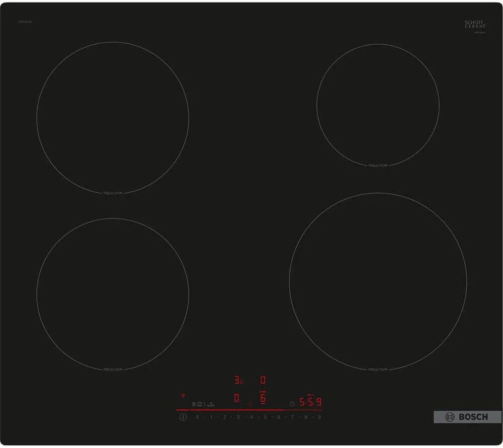This screenshot has height=448, width=503.
Task: Set power level to 5 on slider
Action: [265, 417]
